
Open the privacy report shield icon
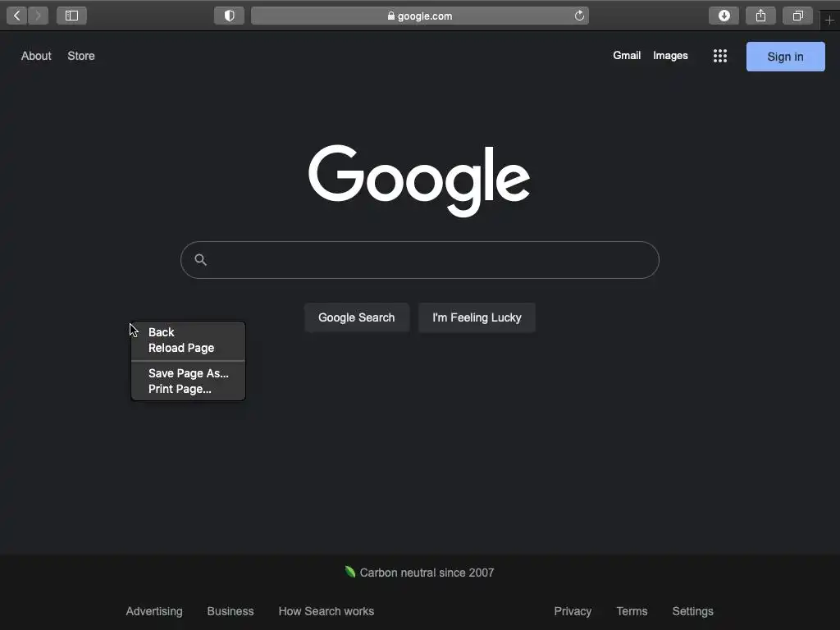(230, 16)
